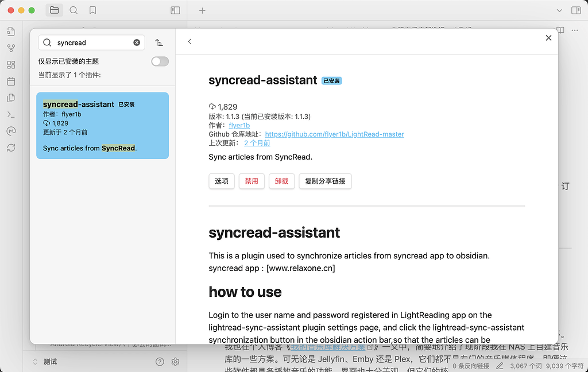588x372 pixels.
Task: Open a new tab with plus button
Action: tap(202, 10)
